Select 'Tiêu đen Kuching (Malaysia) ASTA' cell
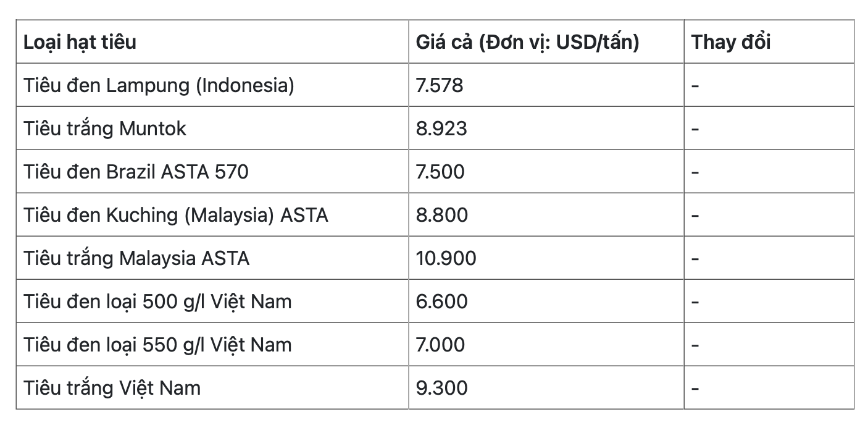Viewport: 868px width, 425px height. 176,214
